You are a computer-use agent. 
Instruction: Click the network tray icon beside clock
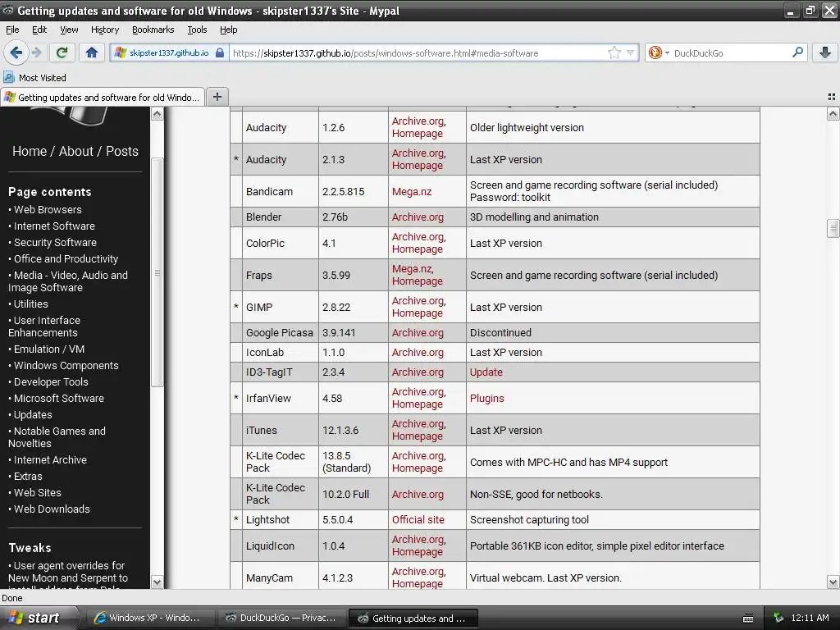778,618
